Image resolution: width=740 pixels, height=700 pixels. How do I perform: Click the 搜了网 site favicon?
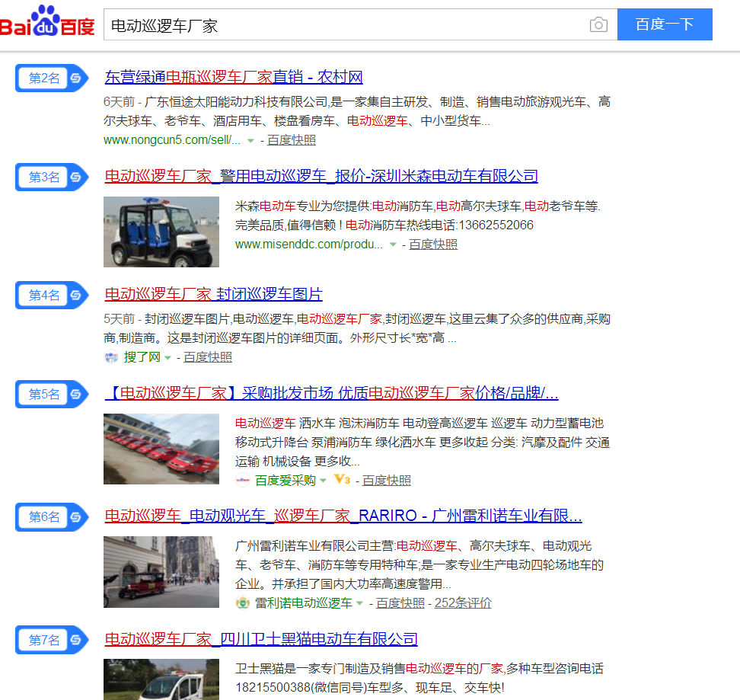[x=111, y=357]
